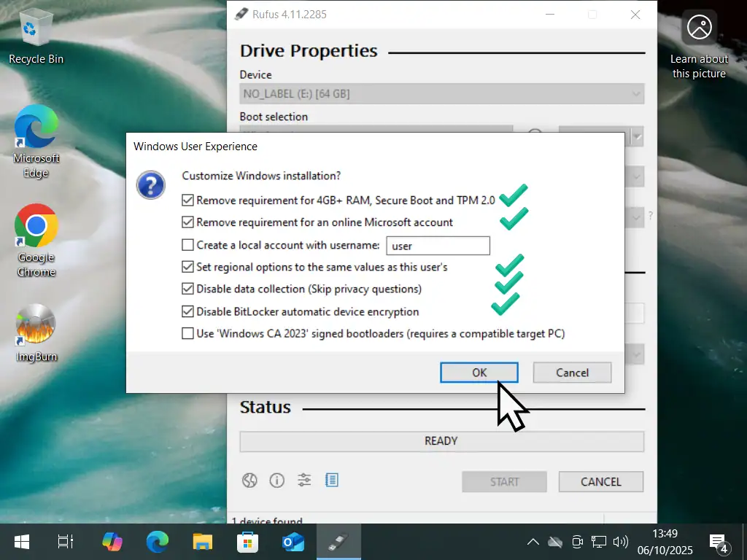Open the Windows Start menu
This screenshot has width=747, height=560.
22,542
